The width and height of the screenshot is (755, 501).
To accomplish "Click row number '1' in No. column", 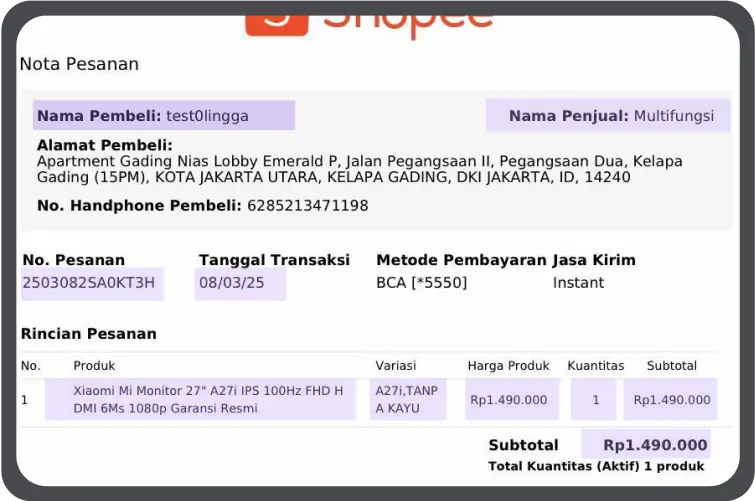I will coord(25,400).
